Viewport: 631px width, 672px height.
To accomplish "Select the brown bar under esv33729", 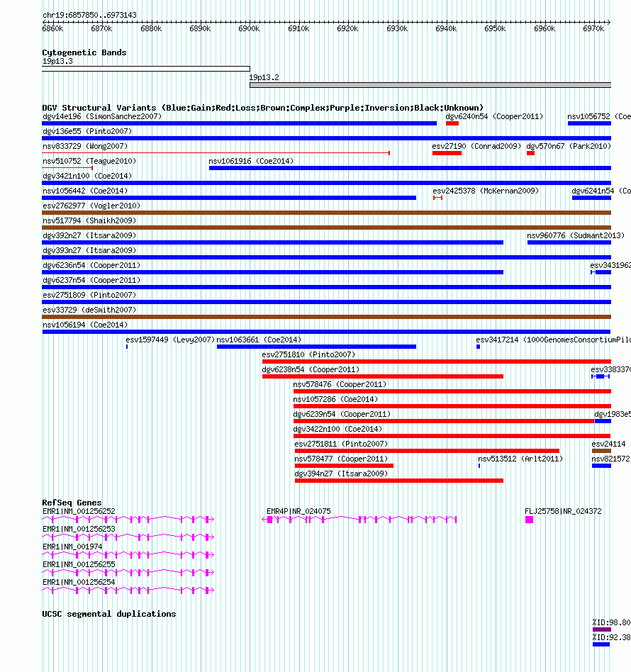I will pos(327,317).
